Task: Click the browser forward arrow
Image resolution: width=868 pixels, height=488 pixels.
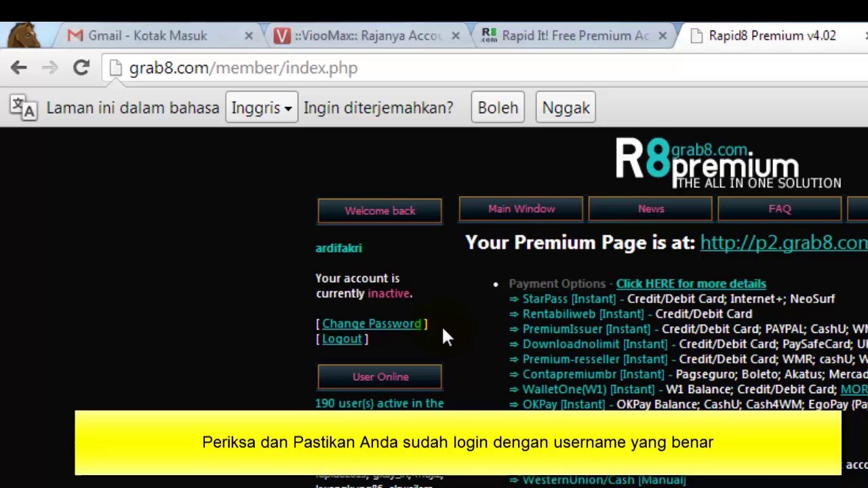Action: point(50,68)
